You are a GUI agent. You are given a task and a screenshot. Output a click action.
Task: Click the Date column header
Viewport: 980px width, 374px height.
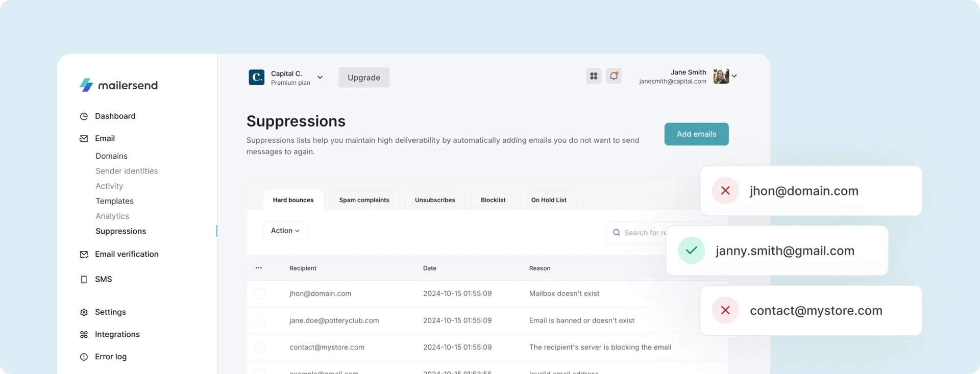[x=430, y=268]
